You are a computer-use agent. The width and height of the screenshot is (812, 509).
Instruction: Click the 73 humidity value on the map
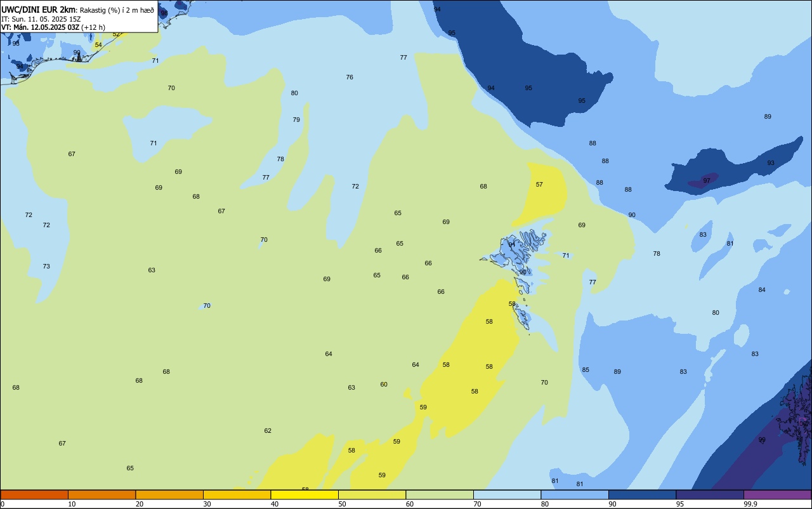point(46,267)
